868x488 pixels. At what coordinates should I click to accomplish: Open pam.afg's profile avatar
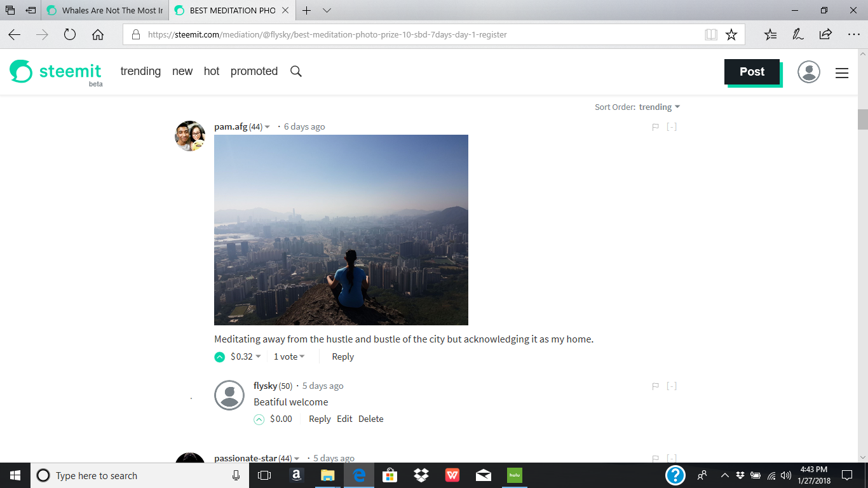click(x=190, y=136)
